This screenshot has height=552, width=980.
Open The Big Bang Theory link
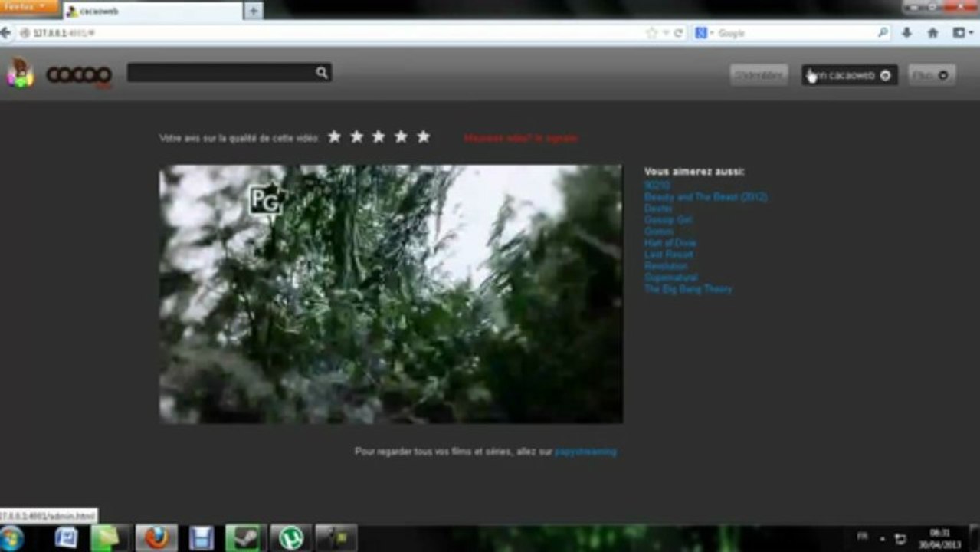click(688, 289)
